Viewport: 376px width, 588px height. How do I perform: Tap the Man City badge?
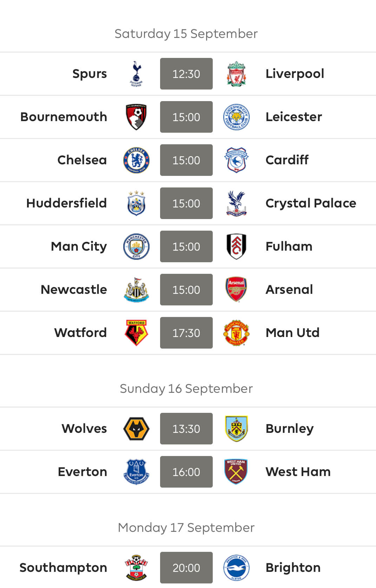tap(136, 246)
